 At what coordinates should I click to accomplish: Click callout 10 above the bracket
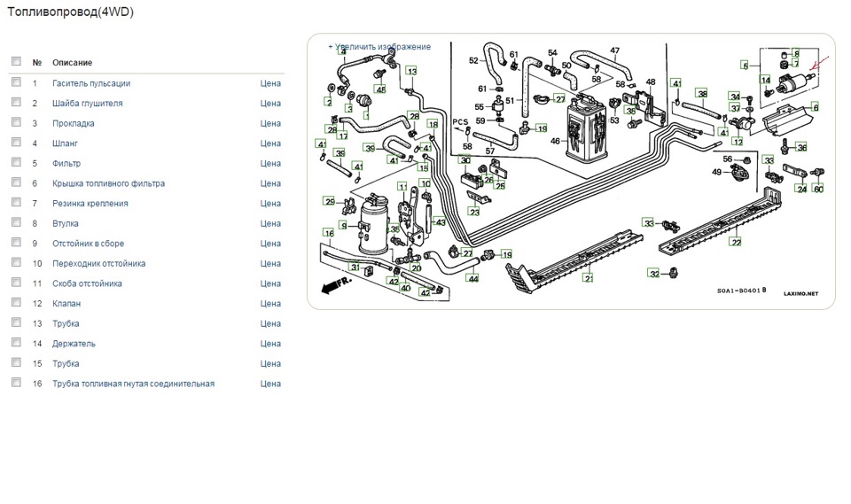point(425,183)
